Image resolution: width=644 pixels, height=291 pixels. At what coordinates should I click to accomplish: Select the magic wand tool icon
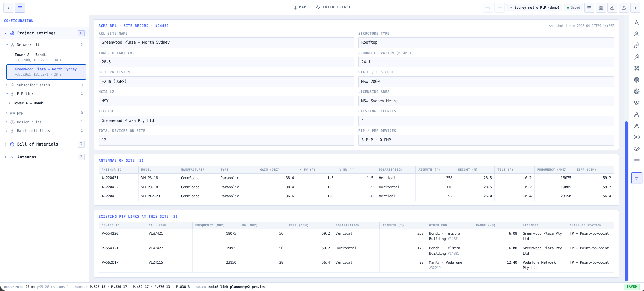click(637, 57)
